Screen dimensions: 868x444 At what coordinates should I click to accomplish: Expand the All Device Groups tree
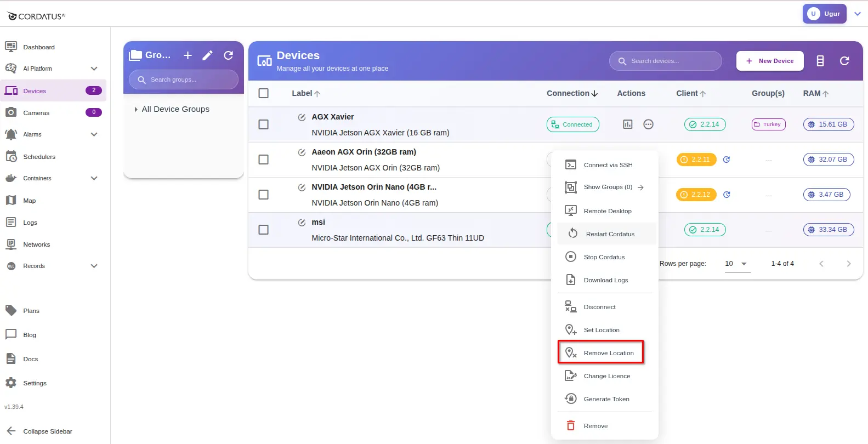[x=136, y=110]
